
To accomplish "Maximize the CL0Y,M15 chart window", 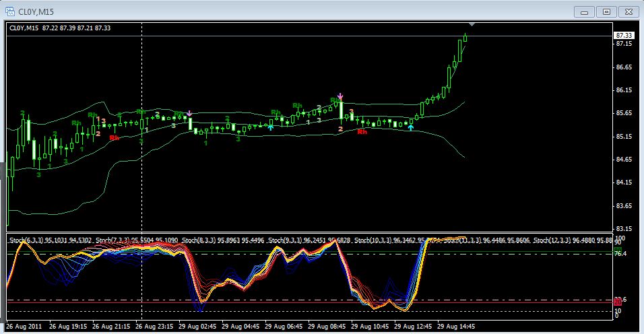I will tap(607, 12).
